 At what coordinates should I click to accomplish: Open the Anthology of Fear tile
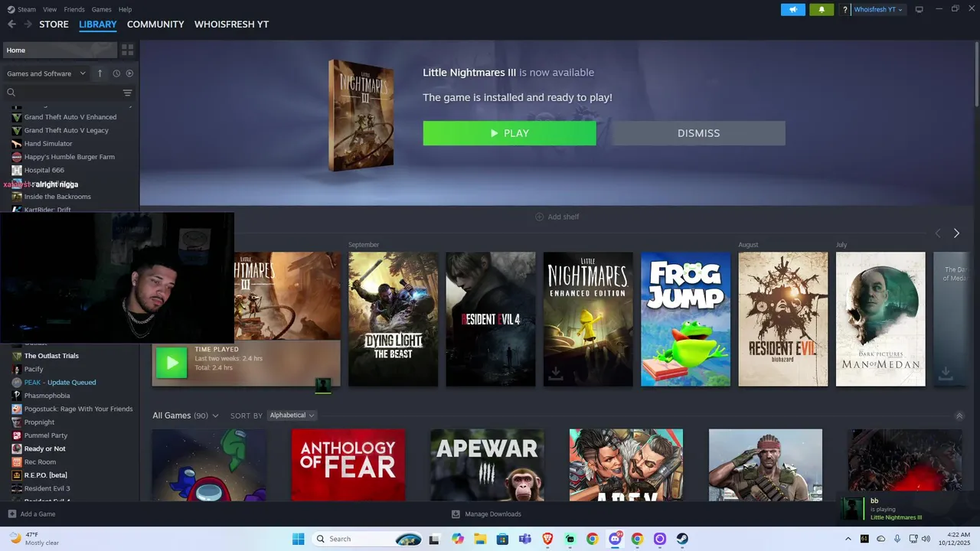[x=348, y=465]
